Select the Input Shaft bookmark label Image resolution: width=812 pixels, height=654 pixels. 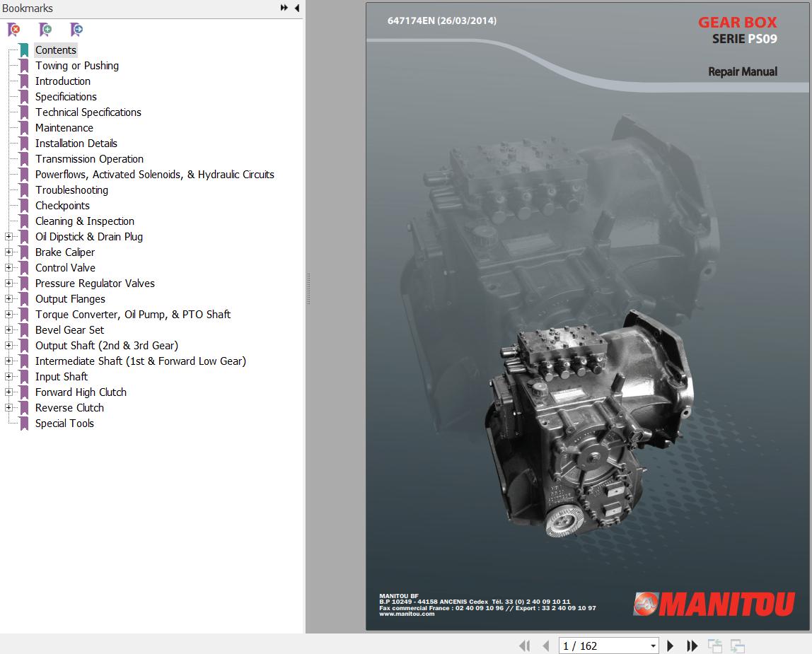(x=61, y=376)
